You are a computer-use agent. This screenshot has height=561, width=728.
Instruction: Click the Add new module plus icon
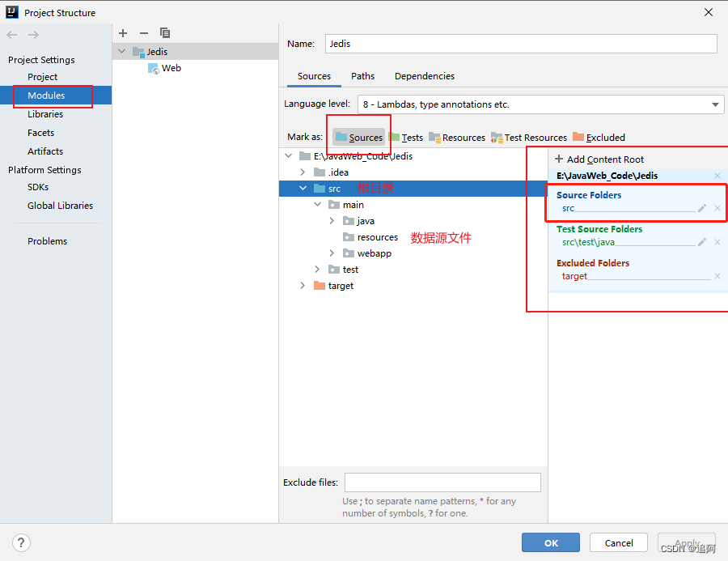pyautogui.click(x=122, y=33)
